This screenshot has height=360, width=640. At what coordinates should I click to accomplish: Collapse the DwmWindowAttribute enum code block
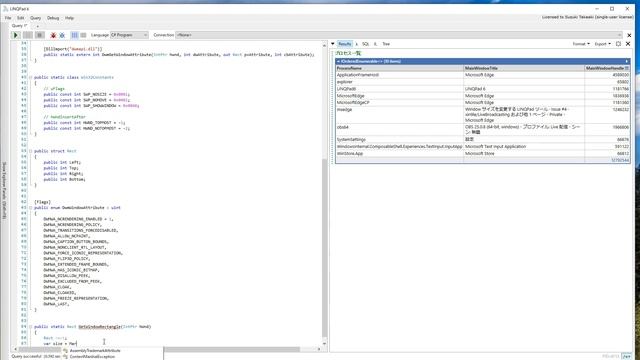click(30, 208)
